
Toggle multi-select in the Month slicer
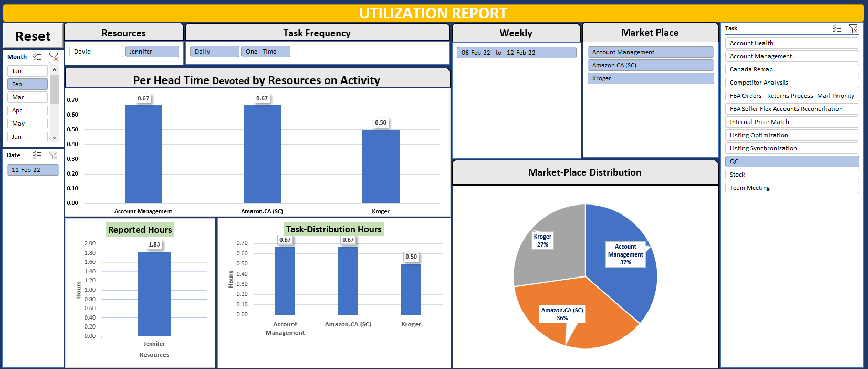pos(37,57)
